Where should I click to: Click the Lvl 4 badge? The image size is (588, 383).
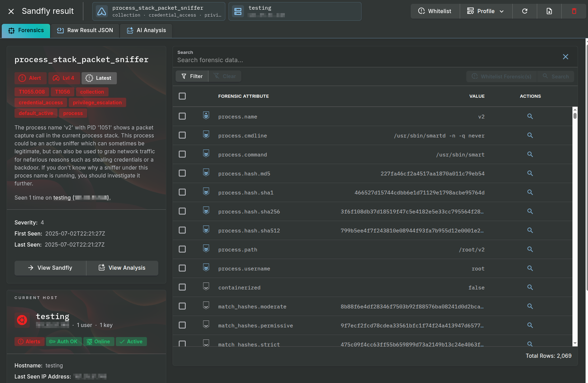[64, 78]
